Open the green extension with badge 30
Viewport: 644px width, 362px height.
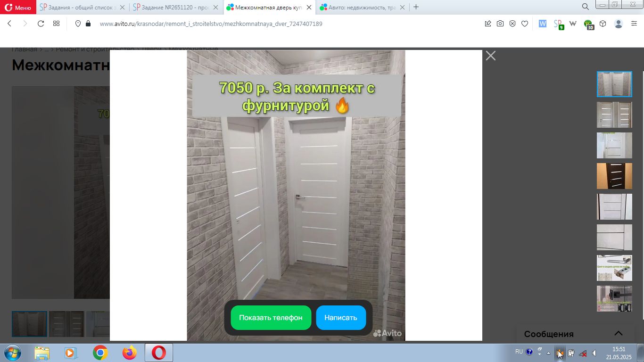(589, 25)
